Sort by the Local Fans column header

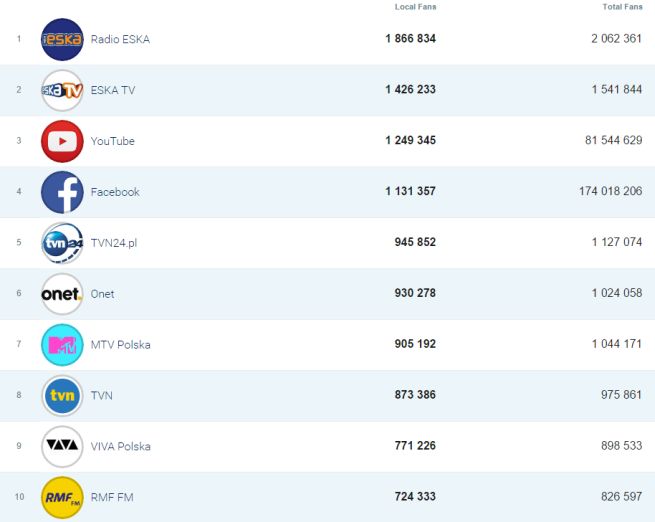415,7
